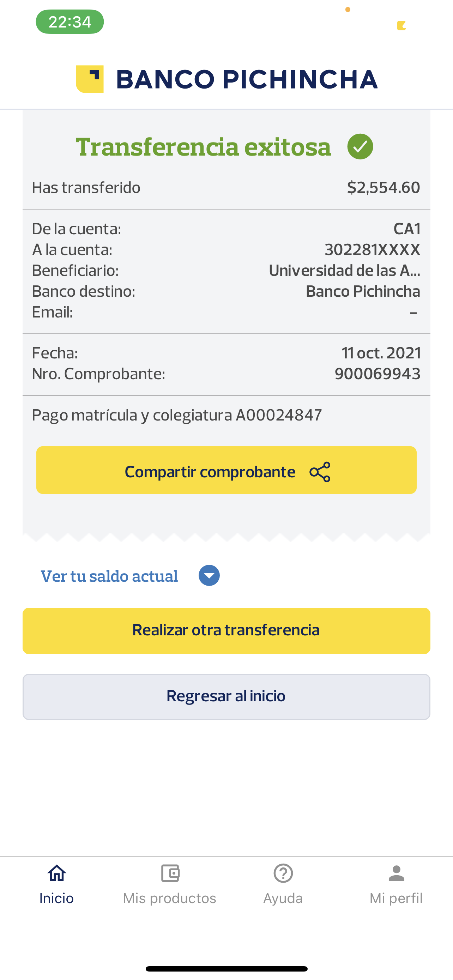Tap the Banco Pichincha logo icon
The width and height of the screenshot is (453, 980).
pyautogui.click(x=90, y=79)
